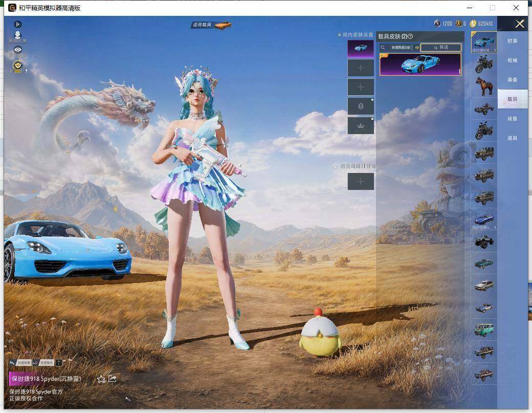Click the 竞速模式 button

(43, 363)
